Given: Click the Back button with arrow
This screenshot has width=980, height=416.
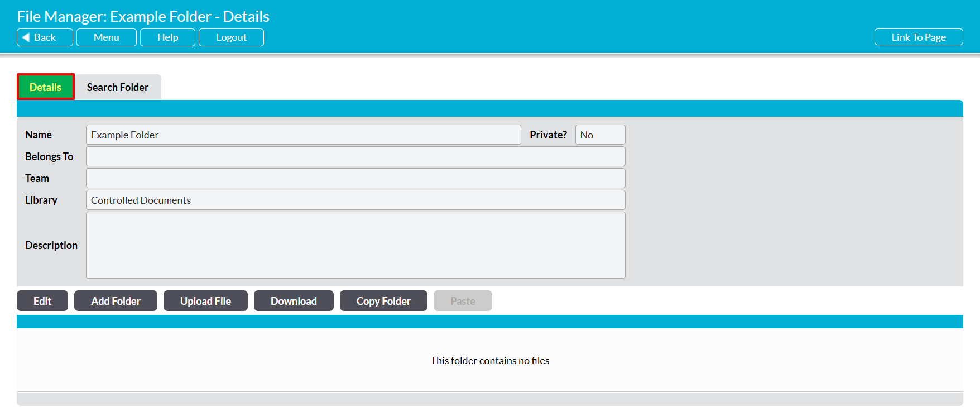Looking at the screenshot, I should pyautogui.click(x=45, y=37).
